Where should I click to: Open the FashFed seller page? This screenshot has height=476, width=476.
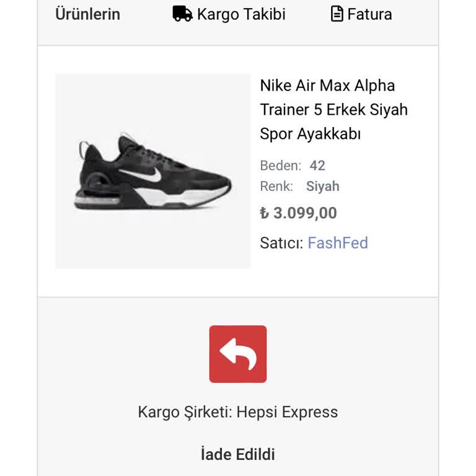point(338,243)
